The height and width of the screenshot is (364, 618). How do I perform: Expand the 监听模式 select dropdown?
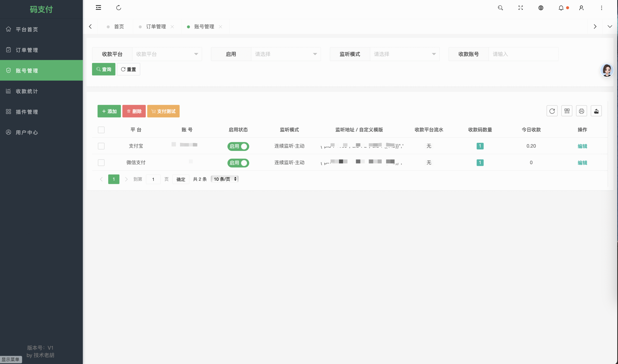tap(405, 54)
